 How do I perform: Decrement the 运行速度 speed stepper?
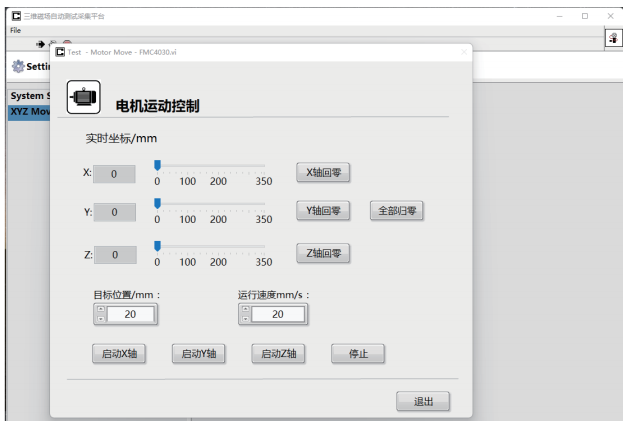(244, 319)
